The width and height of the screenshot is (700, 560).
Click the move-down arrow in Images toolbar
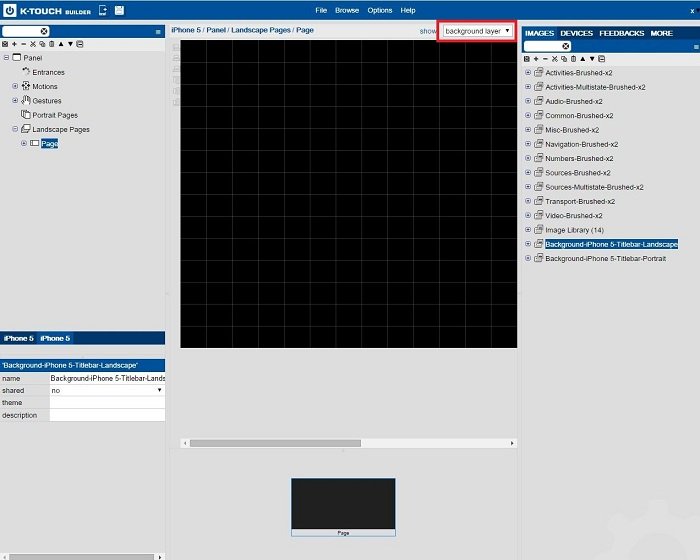[592, 59]
